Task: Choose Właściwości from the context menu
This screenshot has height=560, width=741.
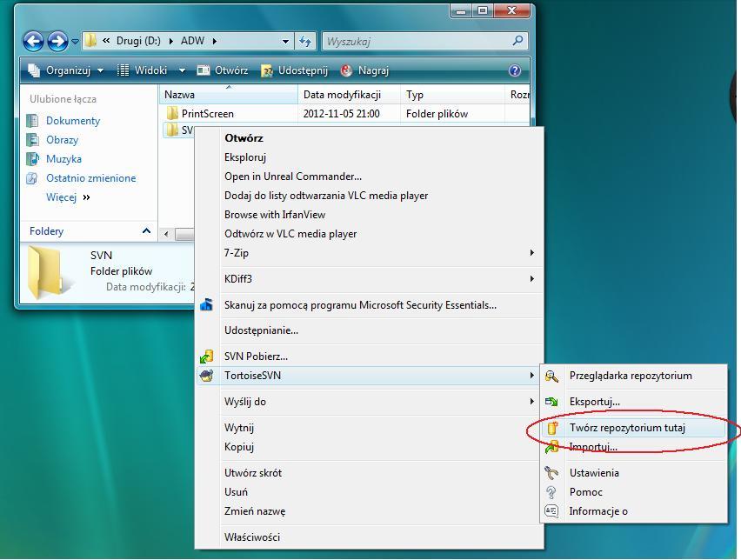Action: click(252, 537)
